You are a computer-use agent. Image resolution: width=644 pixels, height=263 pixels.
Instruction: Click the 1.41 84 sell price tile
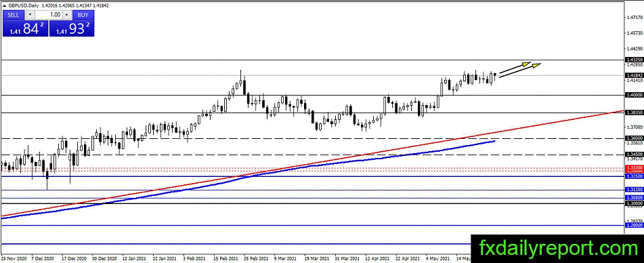click(25, 28)
